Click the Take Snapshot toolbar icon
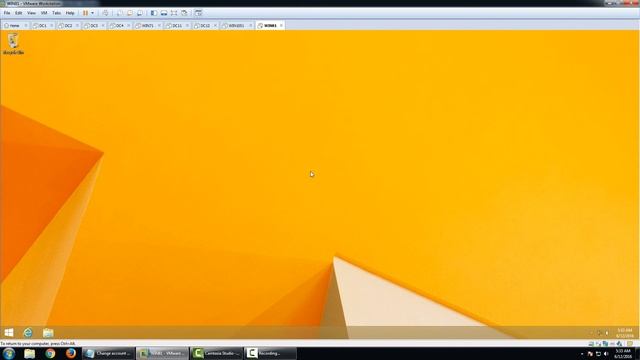The height and width of the screenshot is (360, 640). (120, 13)
